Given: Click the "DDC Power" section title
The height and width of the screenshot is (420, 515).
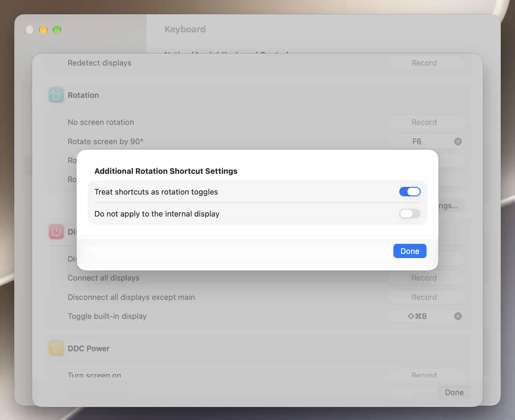Looking at the screenshot, I should [x=88, y=349].
